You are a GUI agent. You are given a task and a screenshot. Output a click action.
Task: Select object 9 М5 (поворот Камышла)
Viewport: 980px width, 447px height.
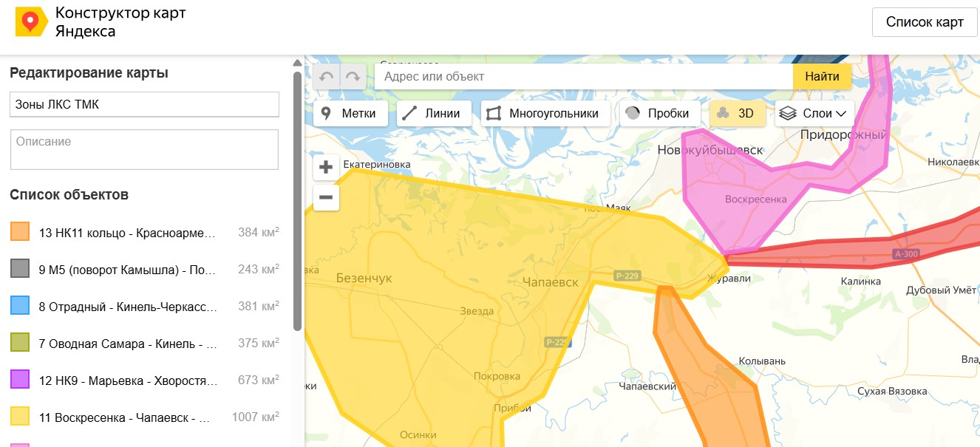pyautogui.click(x=127, y=270)
